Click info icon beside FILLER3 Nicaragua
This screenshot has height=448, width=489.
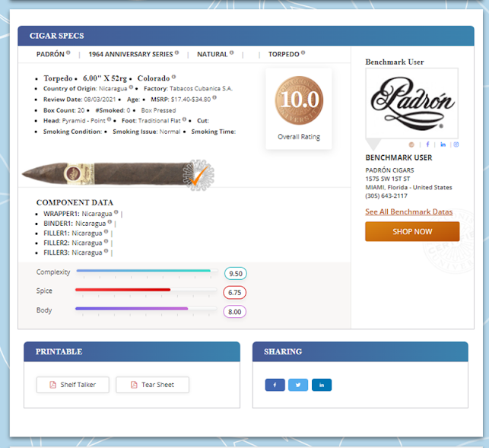pos(106,251)
